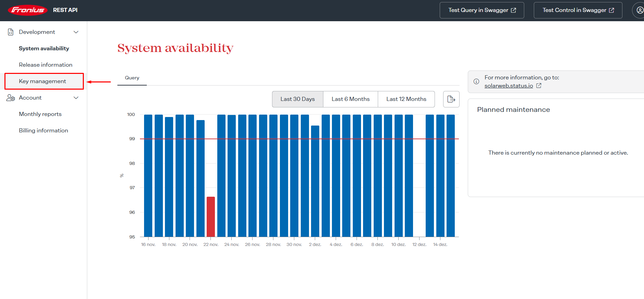The width and height of the screenshot is (644, 299).
Task: Click the info circle icon
Action: click(476, 81)
